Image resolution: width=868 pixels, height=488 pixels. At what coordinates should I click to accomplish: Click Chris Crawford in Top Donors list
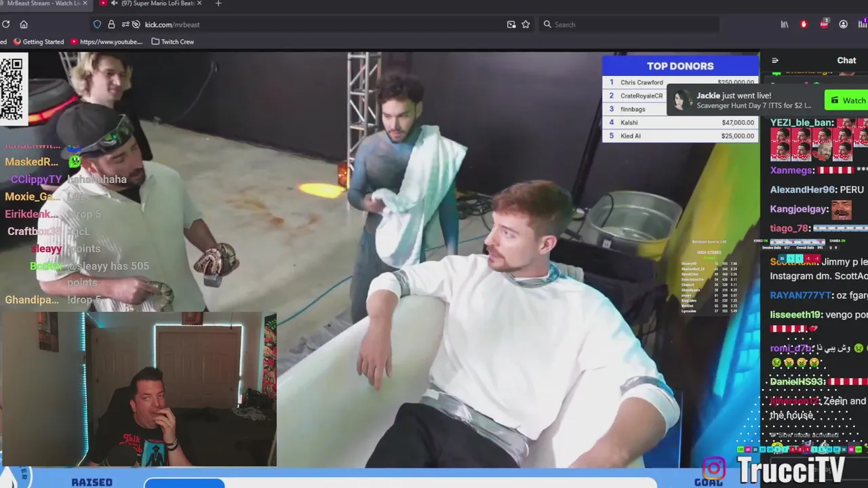(642, 83)
